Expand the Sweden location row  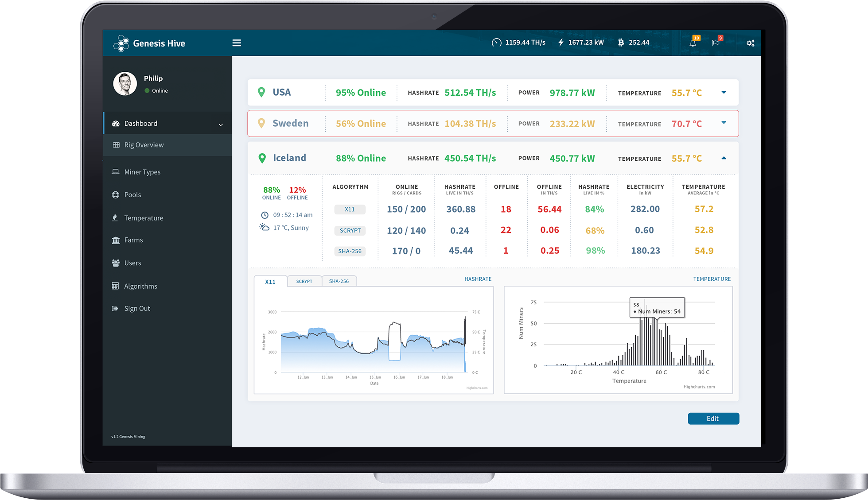pyautogui.click(x=724, y=123)
